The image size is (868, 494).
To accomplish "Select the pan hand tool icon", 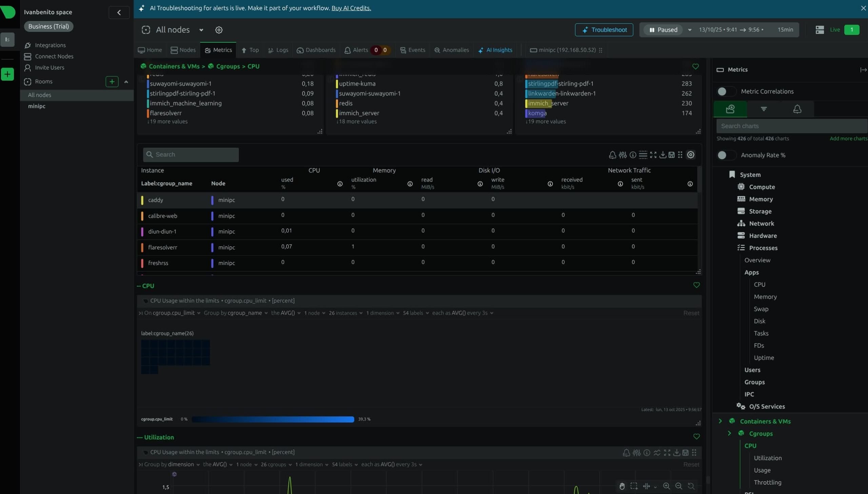I will 622,486.
